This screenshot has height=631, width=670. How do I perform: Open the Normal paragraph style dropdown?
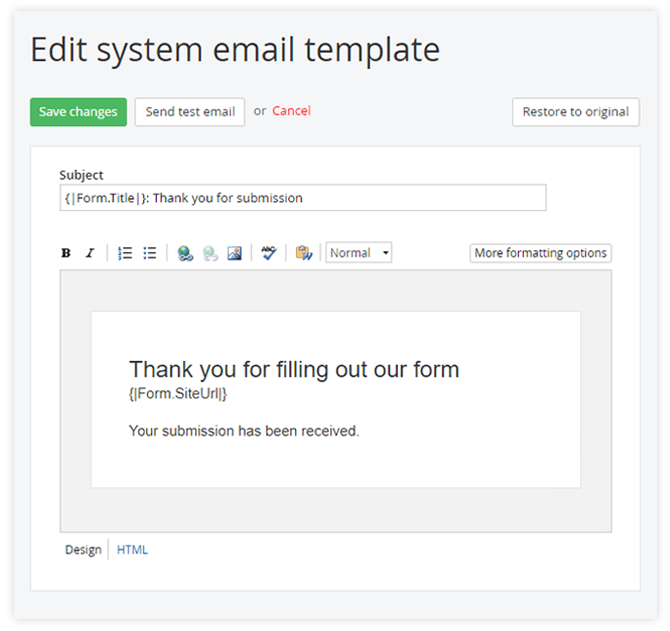pos(359,253)
